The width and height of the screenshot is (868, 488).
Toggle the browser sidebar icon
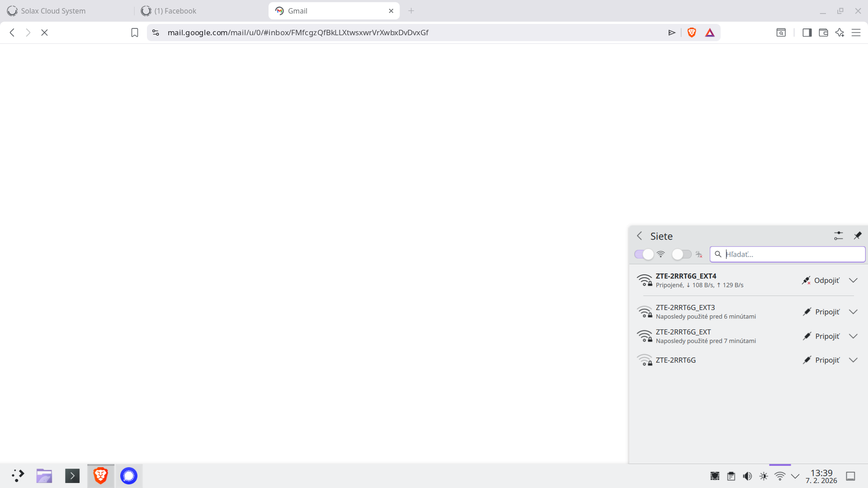point(807,33)
